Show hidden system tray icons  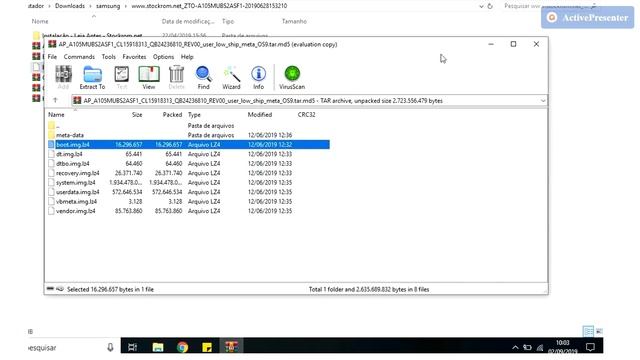[x=515, y=348]
